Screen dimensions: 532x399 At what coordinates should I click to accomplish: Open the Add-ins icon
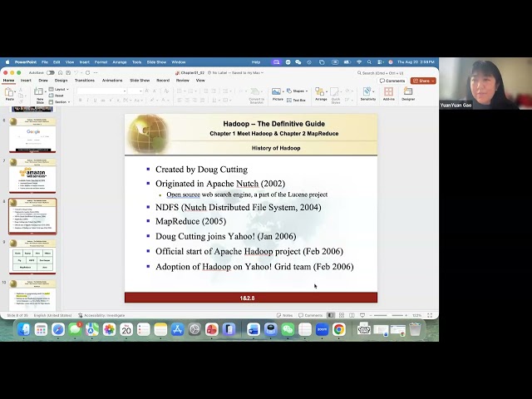(389, 91)
